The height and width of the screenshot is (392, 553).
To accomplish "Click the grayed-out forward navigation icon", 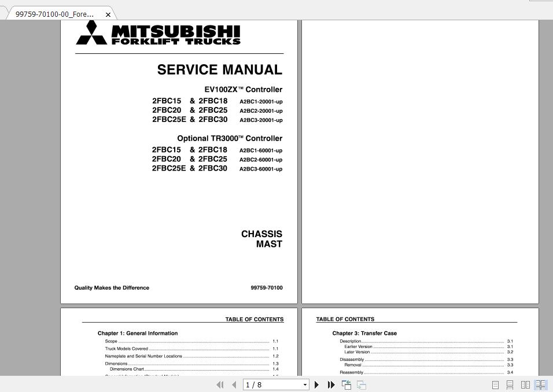I will pyautogui.click(x=361, y=384).
